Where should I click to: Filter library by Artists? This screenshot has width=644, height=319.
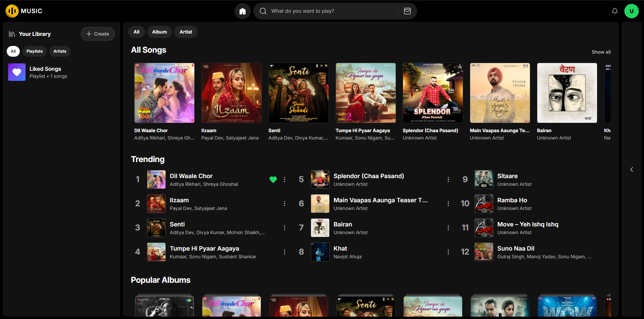60,51
